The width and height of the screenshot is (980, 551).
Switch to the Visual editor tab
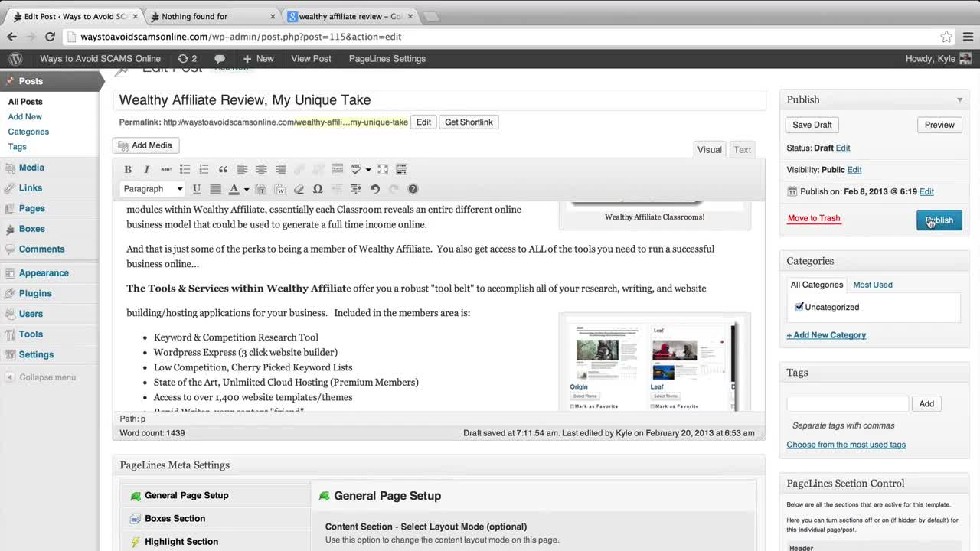tap(709, 150)
